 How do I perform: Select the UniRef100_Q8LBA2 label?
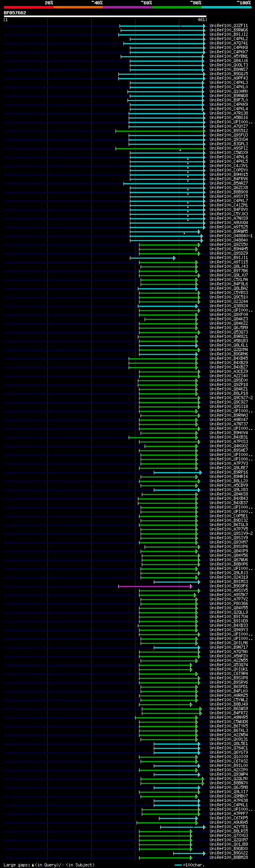click(x=229, y=289)
